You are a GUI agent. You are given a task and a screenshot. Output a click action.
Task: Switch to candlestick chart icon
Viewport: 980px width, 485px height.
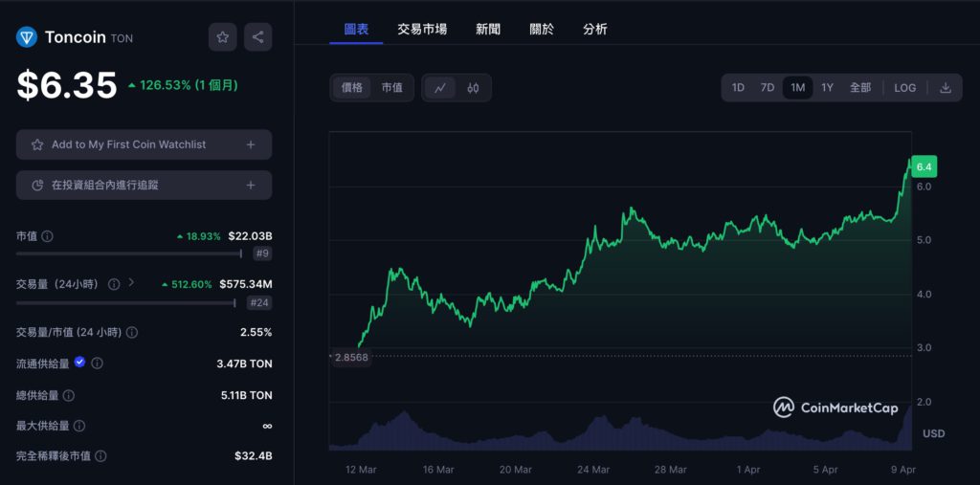pos(473,88)
